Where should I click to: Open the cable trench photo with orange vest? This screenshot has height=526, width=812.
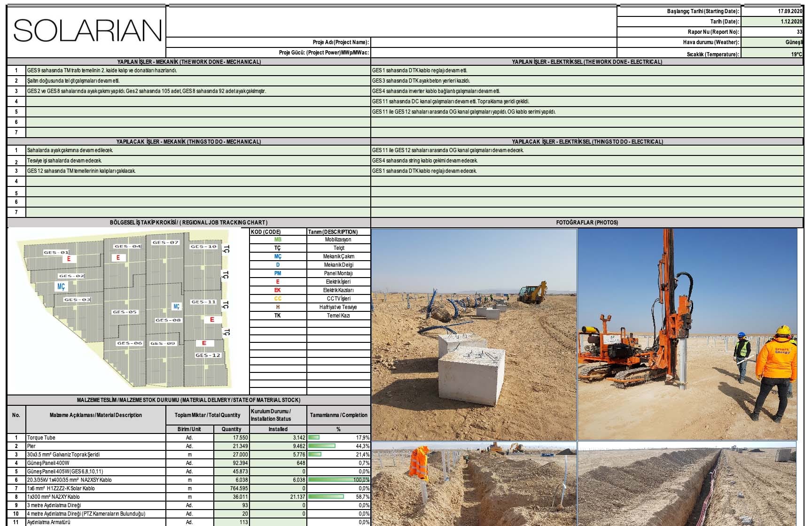pos(474,484)
